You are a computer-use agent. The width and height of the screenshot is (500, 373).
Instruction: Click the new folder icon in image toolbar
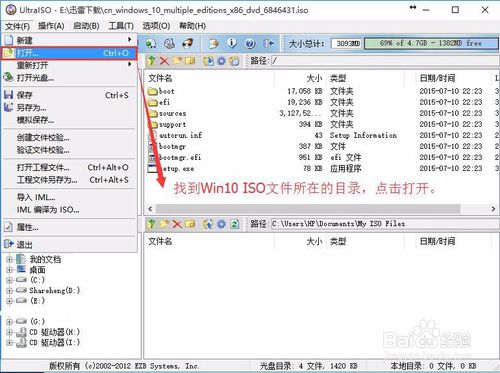click(x=177, y=61)
